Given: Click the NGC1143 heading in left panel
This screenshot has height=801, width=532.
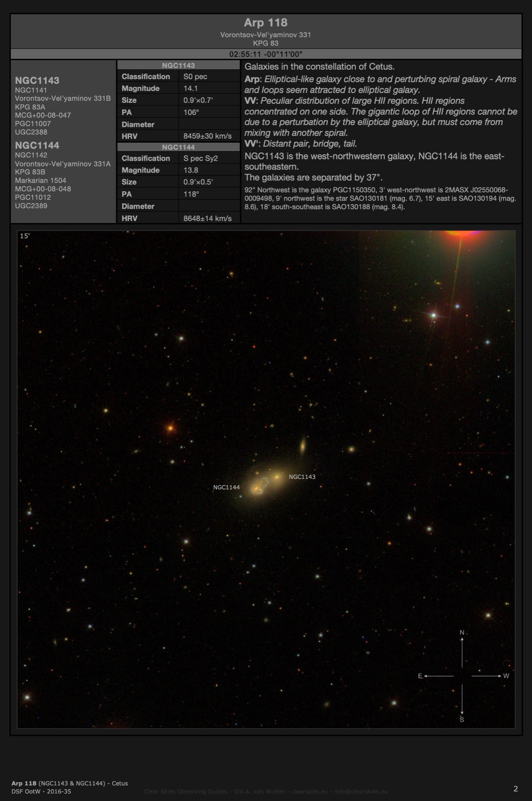Looking at the screenshot, I should click(37, 81).
